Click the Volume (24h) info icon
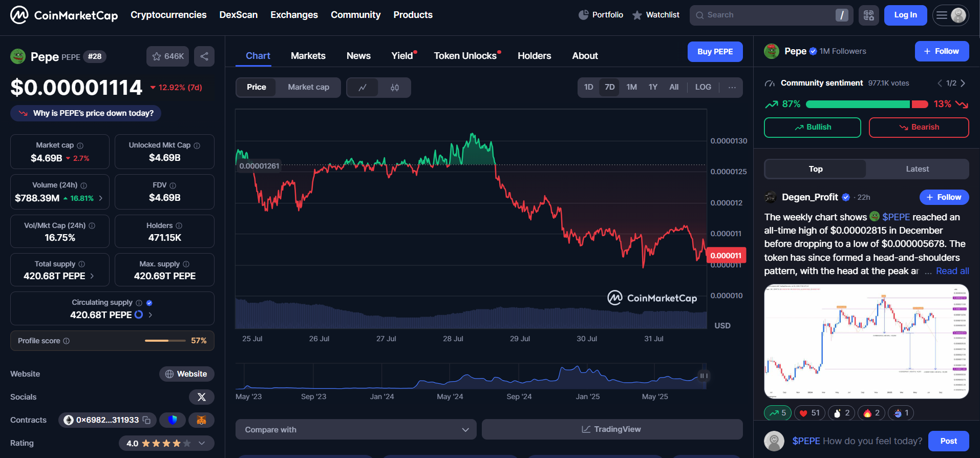 (84, 185)
